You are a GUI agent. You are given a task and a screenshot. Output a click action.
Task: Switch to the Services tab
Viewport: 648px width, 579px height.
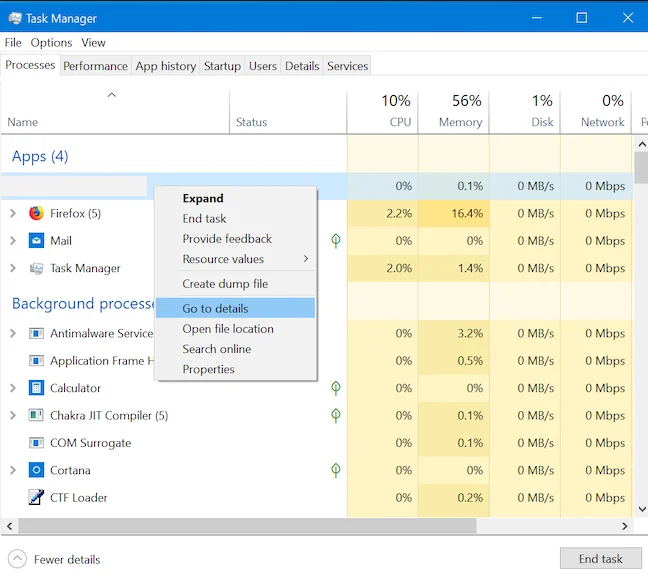tap(348, 66)
